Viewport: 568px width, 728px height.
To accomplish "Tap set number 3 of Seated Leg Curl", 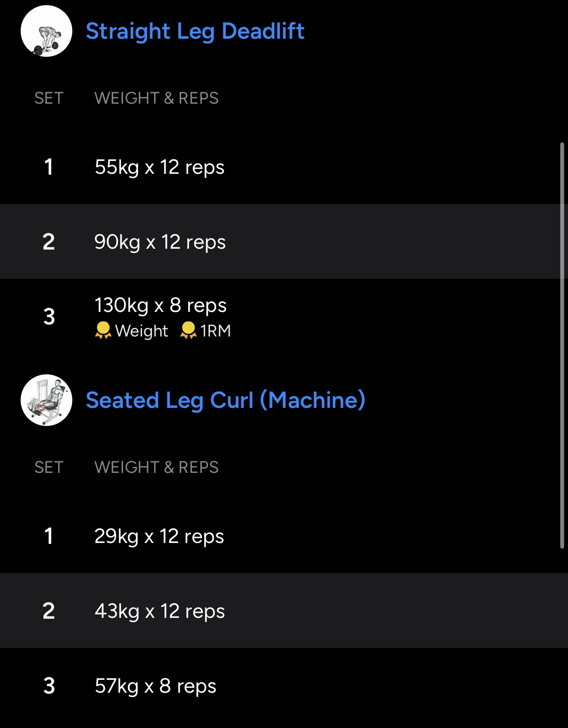I will (49, 686).
